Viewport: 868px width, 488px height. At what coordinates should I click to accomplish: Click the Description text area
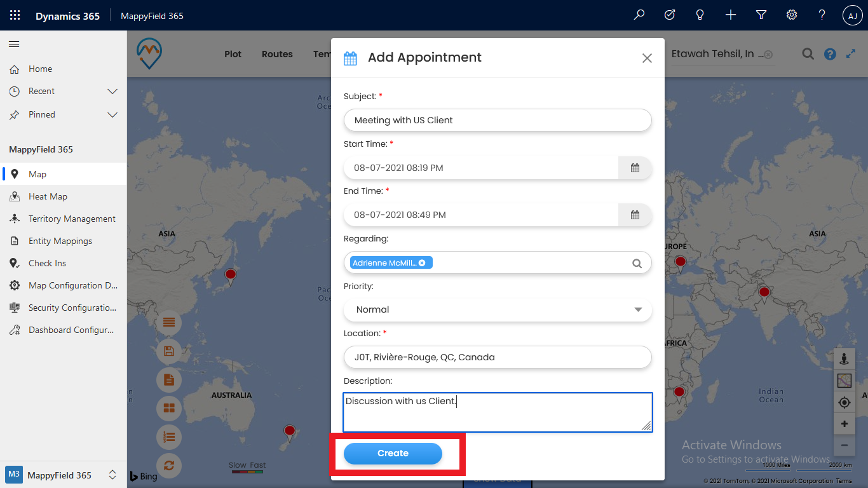click(498, 412)
